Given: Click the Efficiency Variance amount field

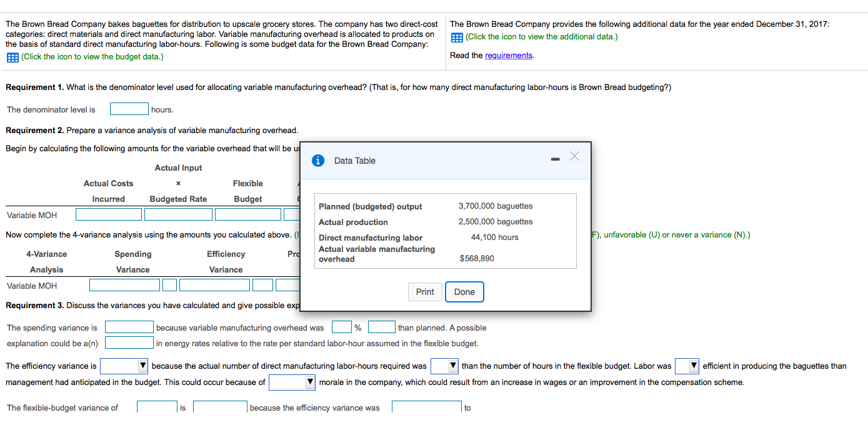Looking at the screenshot, I should (216, 285).
